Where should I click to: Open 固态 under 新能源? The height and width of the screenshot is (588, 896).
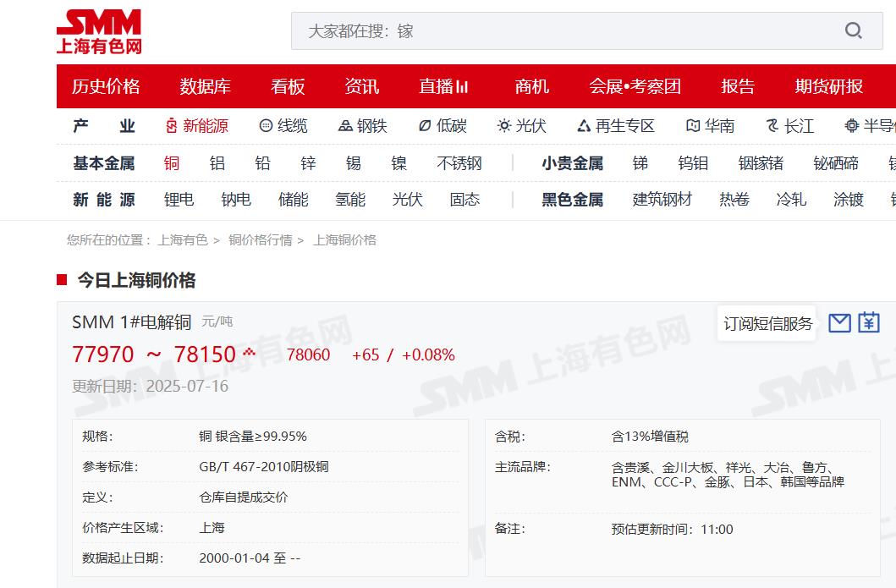coord(464,200)
